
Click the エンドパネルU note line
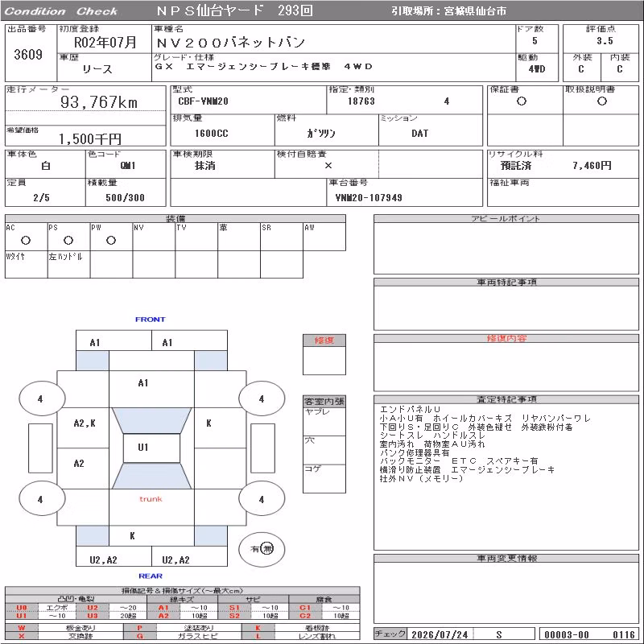click(410, 410)
